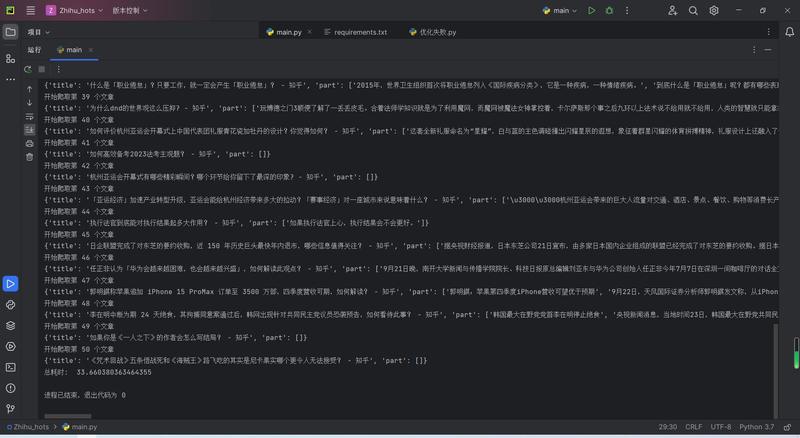
Task: Click Zhihu_hots breadcrumb in status bar
Action: [x=28, y=427]
